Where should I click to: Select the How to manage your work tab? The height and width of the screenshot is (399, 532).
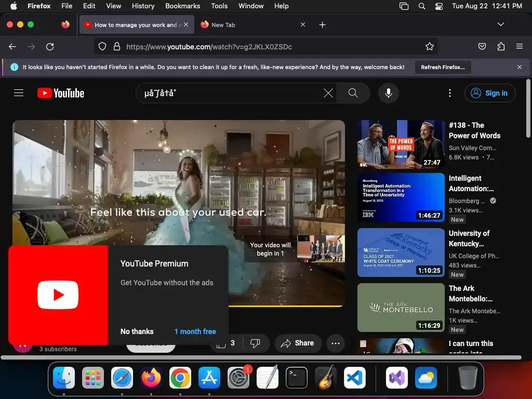tap(136, 25)
